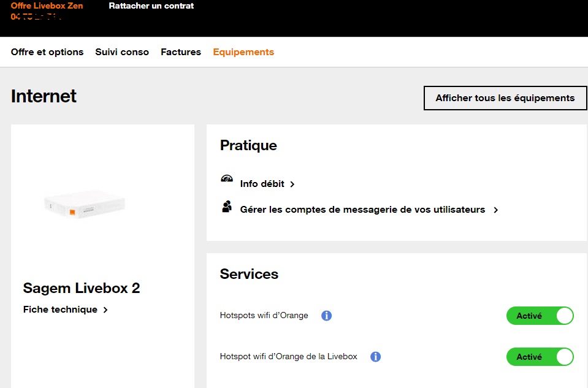Switch to Offre et options tab

47,52
